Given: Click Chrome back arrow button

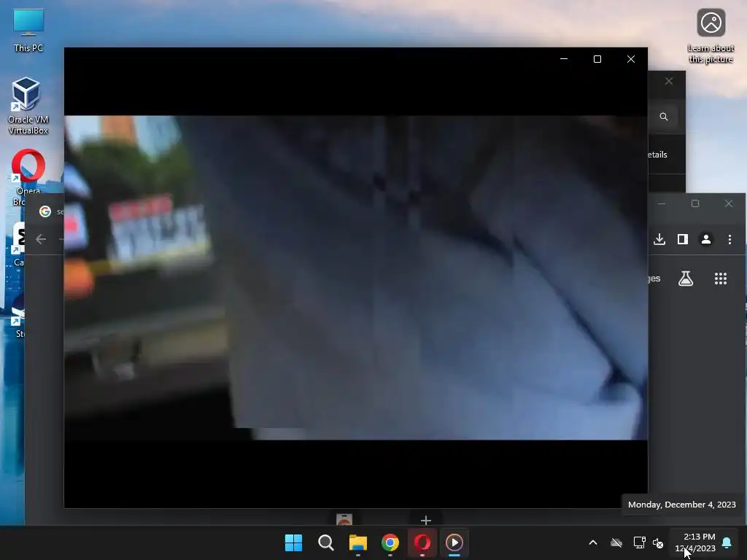Looking at the screenshot, I should pyautogui.click(x=41, y=239).
